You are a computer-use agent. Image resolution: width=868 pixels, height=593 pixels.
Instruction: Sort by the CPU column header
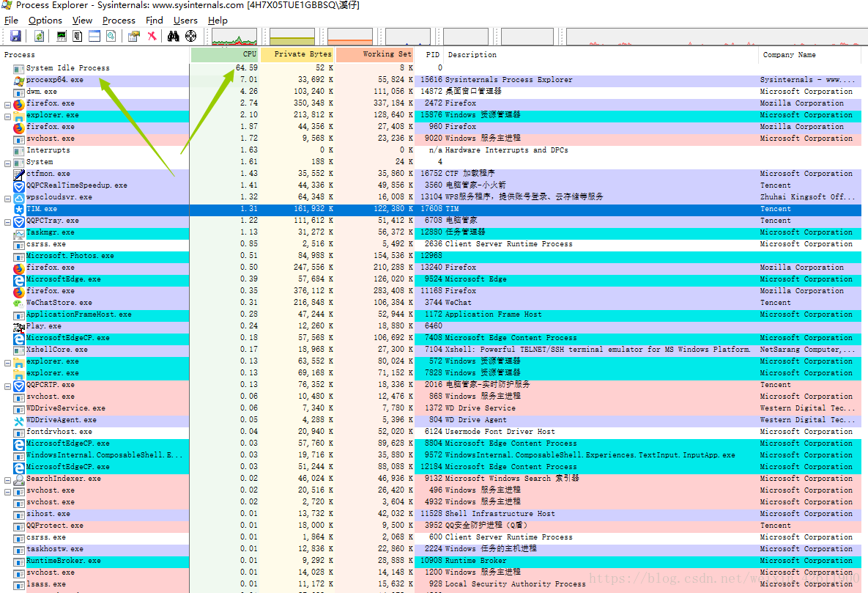pos(224,54)
